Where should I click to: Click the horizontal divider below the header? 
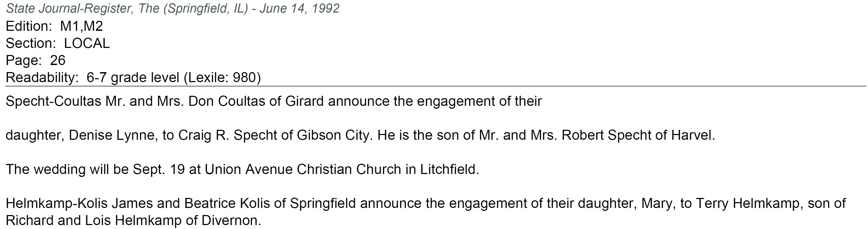point(435,87)
